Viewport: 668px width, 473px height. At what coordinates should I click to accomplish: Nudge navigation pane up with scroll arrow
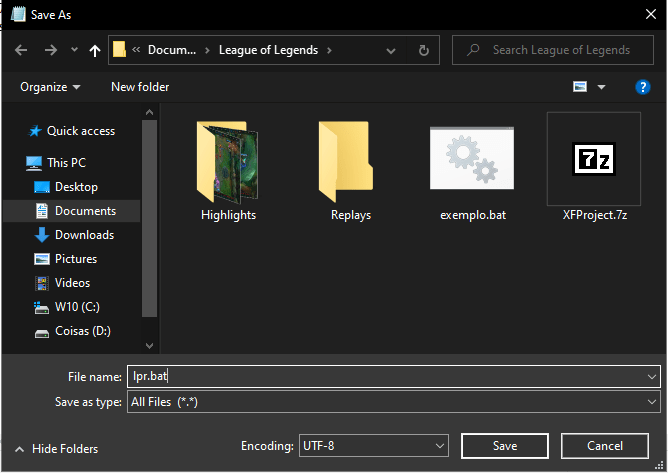(149, 112)
